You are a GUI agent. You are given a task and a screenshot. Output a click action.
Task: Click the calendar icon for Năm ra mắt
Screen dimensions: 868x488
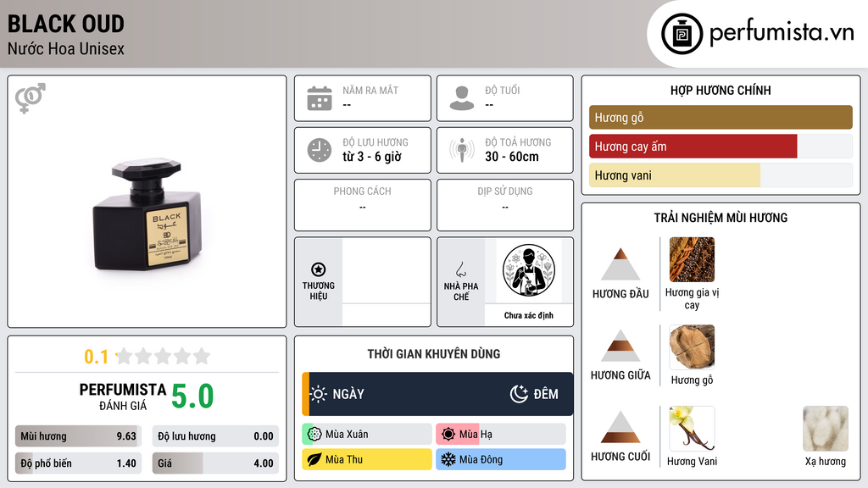click(x=320, y=98)
